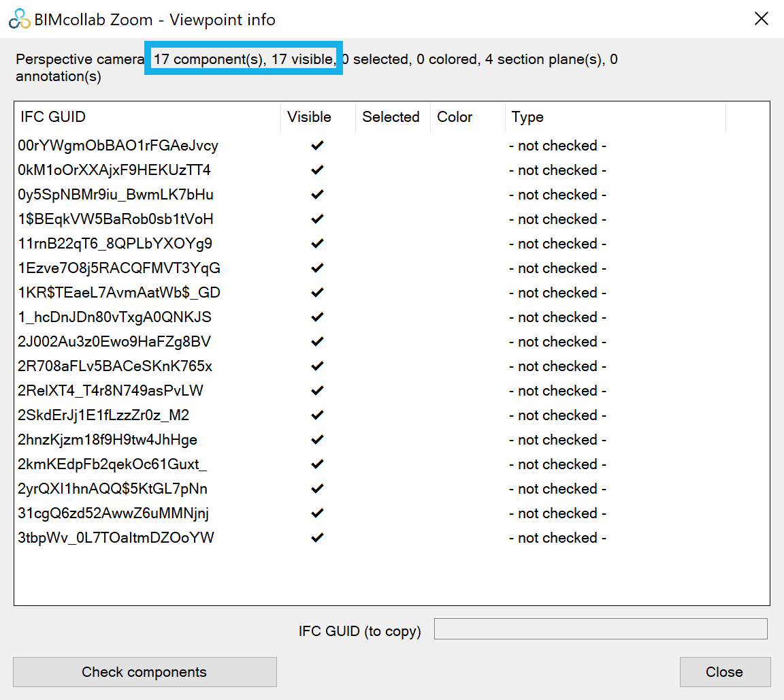Select row 1_hcDnJDn80vTxgA0QNKJS

pyautogui.click(x=392, y=317)
